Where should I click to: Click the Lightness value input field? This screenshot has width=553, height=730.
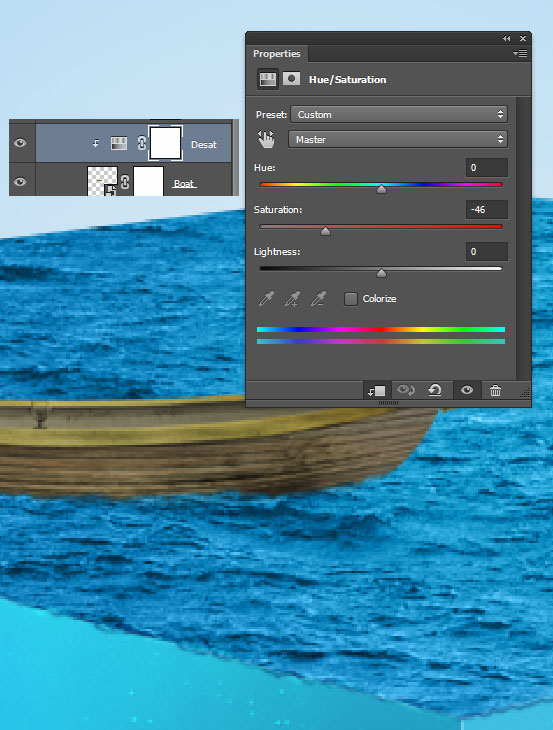(486, 252)
